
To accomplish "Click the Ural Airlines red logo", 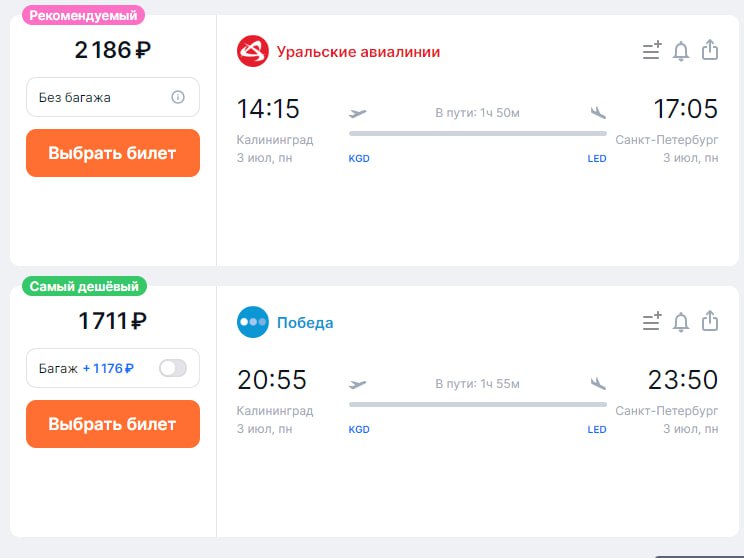I will click(x=253, y=51).
